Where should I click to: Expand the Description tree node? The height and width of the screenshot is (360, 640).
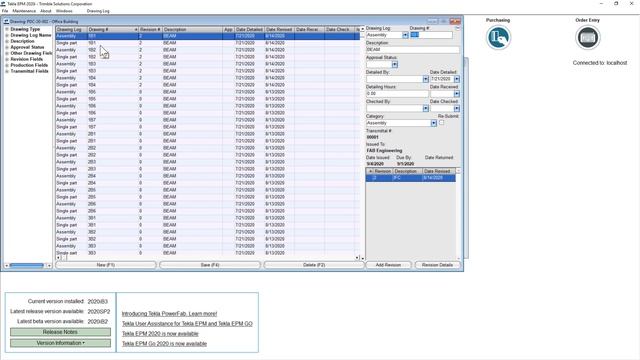[7, 41]
